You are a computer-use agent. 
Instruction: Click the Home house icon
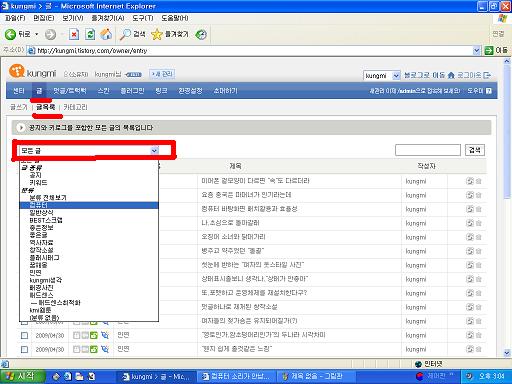[106, 34]
